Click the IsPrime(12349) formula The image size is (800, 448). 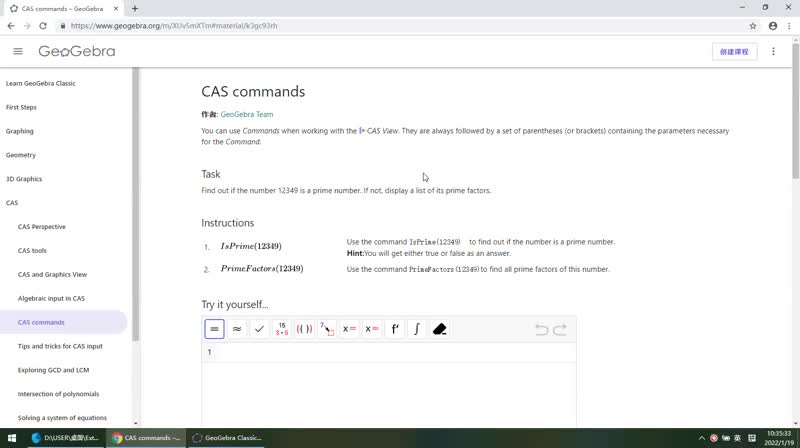pos(251,246)
